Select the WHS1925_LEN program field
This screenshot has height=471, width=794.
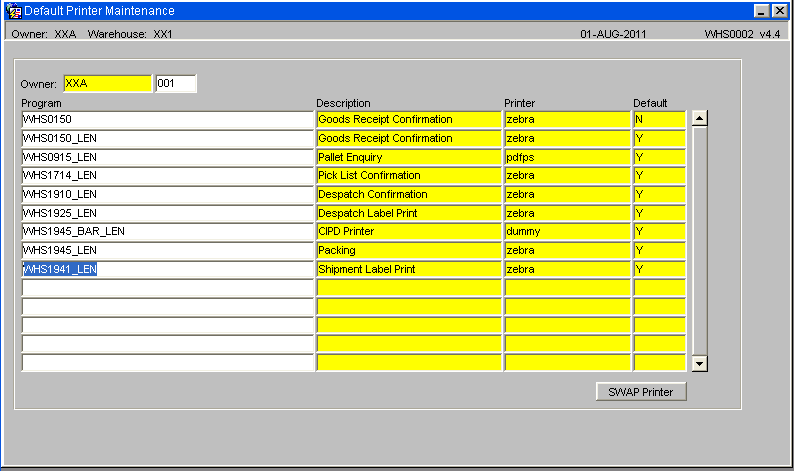168,213
